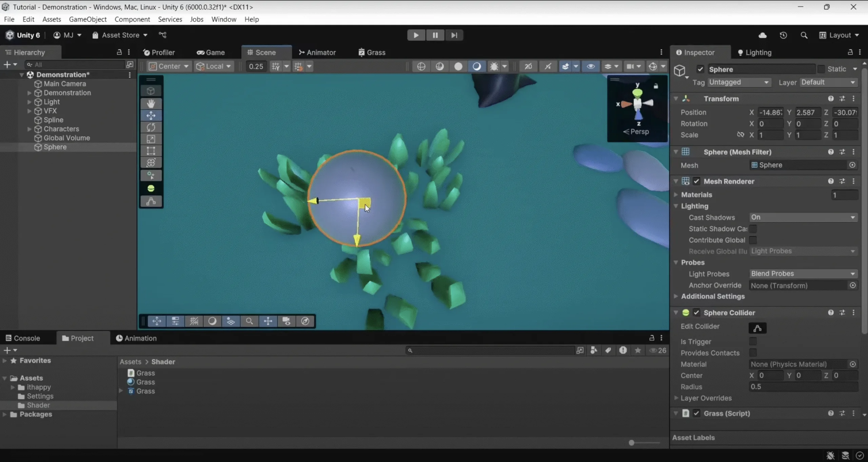This screenshot has width=868, height=462.
Task: Click the cloud services icon
Action: (763, 35)
